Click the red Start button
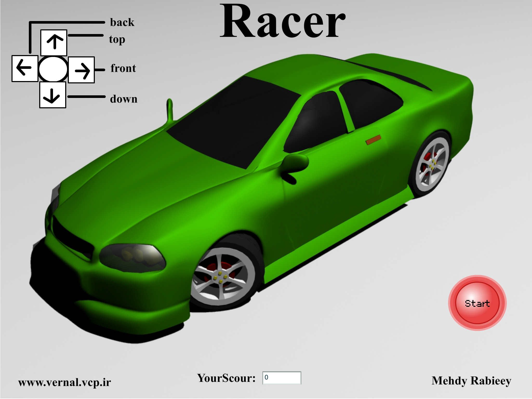Screen dimensions: 532x399 (477, 303)
